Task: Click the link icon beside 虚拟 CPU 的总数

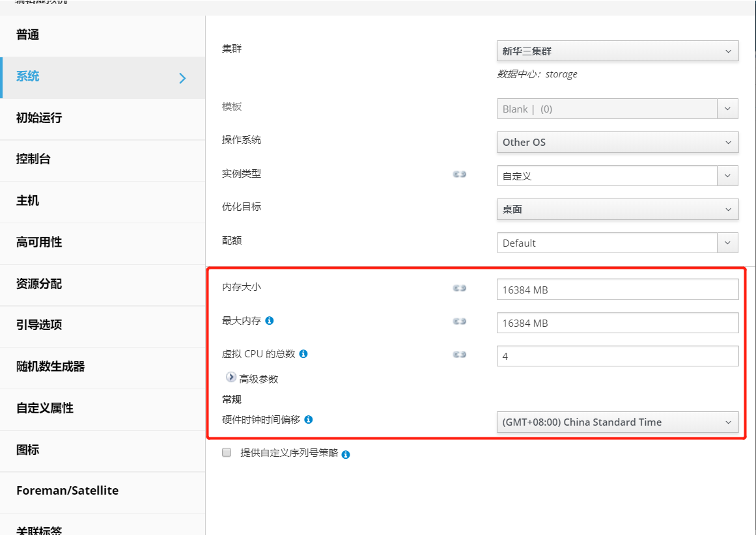Action: click(460, 354)
